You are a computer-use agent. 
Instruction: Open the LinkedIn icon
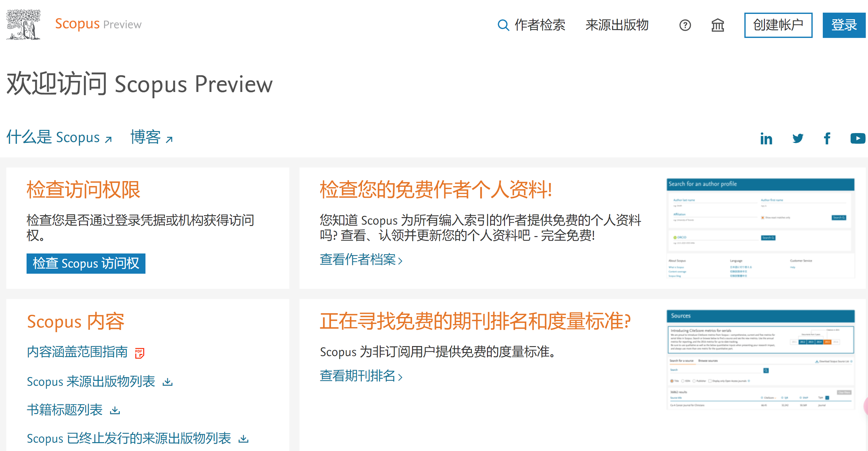tap(766, 138)
